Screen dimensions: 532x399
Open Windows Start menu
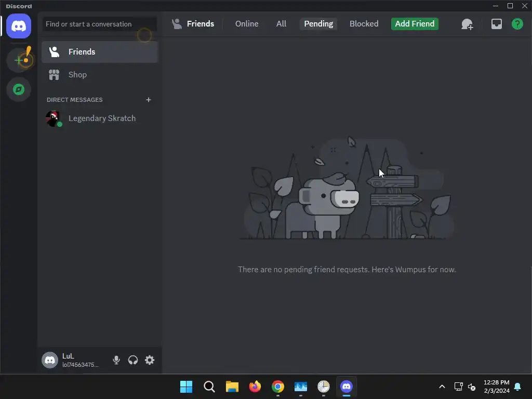(x=187, y=387)
